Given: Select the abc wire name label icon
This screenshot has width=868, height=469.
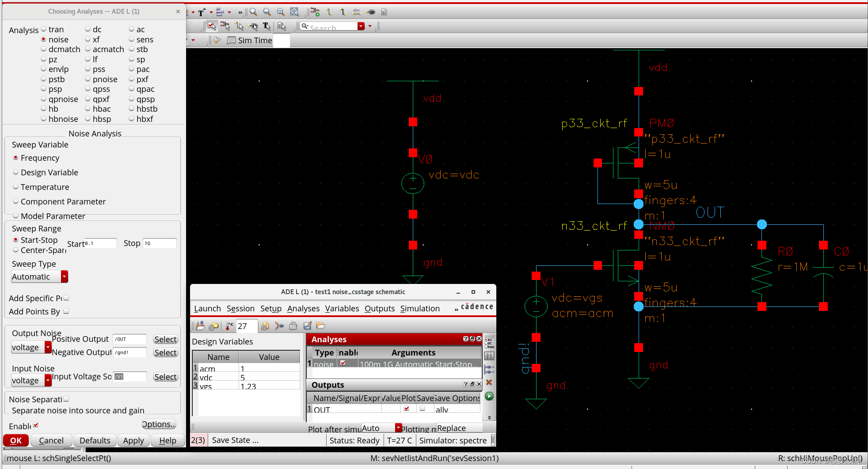Looking at the screenshot, I should coord(357,12).
